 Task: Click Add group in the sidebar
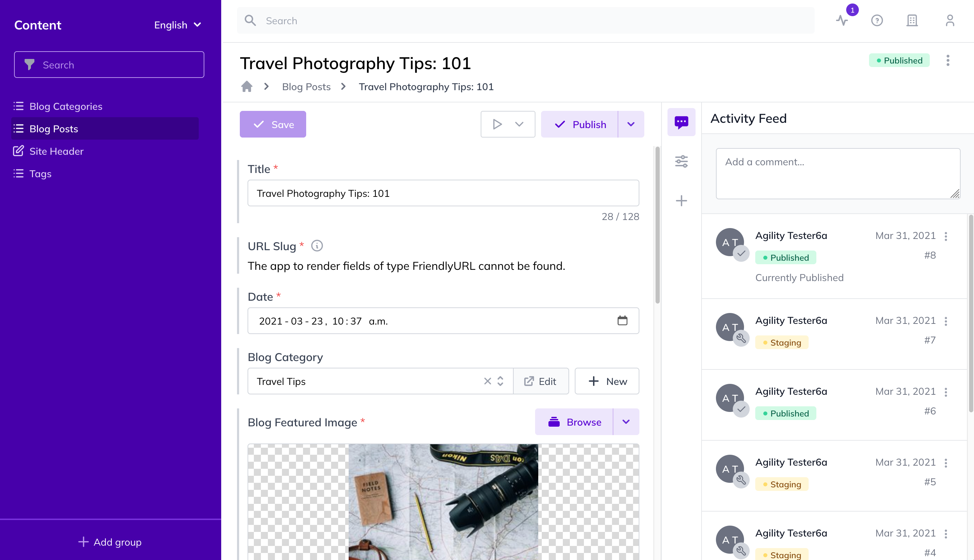pyautogui.click(x=110, y=542)
